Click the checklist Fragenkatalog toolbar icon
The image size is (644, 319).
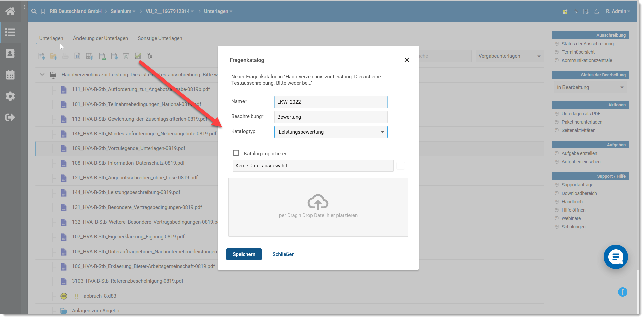point(138,56)
